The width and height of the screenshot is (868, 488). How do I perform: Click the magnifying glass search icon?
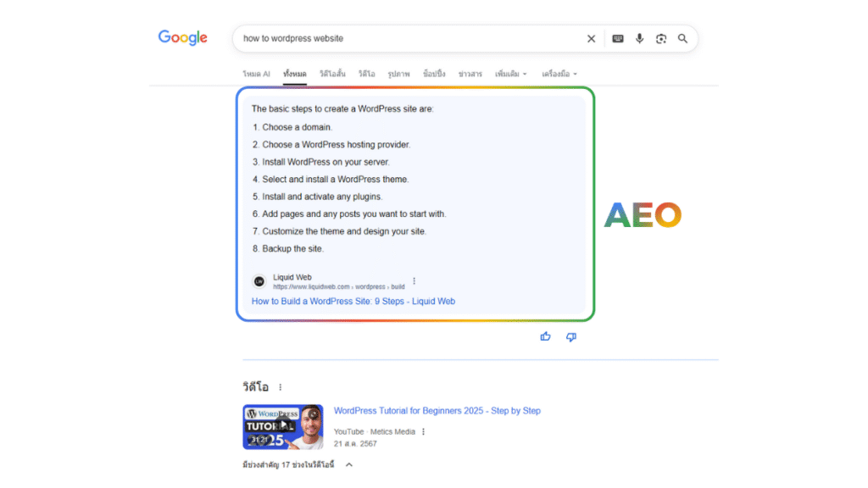pyautogui.click(x=683, y=38)
